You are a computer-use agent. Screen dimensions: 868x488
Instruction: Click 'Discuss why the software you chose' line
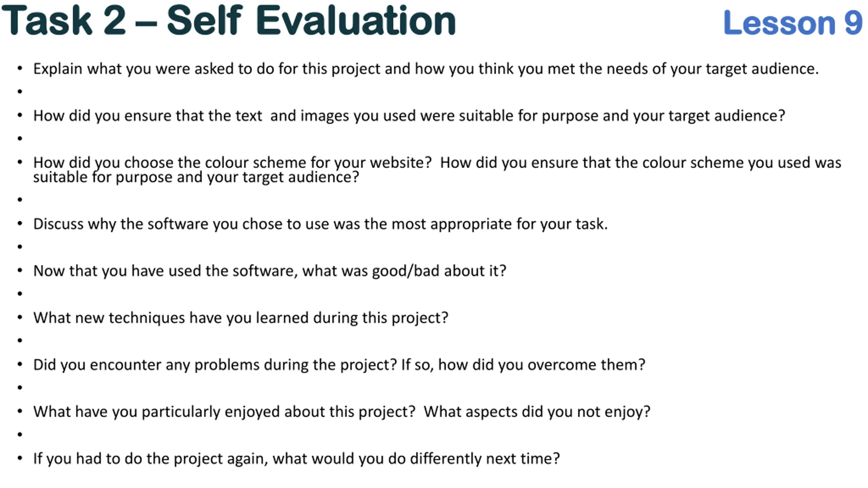(x=320, y=224)
